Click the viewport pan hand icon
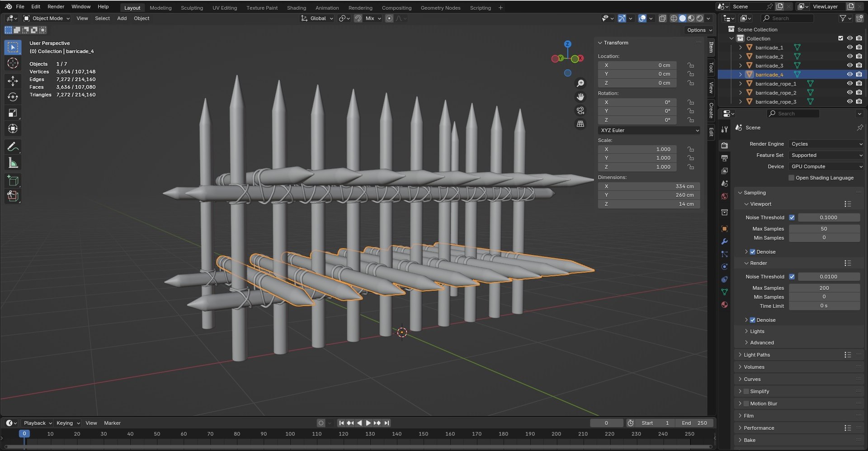The image size is (868, 451). pos(580,97)
